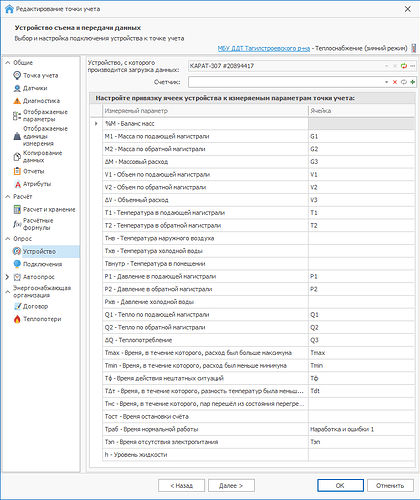
Task: Open the Датчики sidebar item
Action: pos(31,88)
